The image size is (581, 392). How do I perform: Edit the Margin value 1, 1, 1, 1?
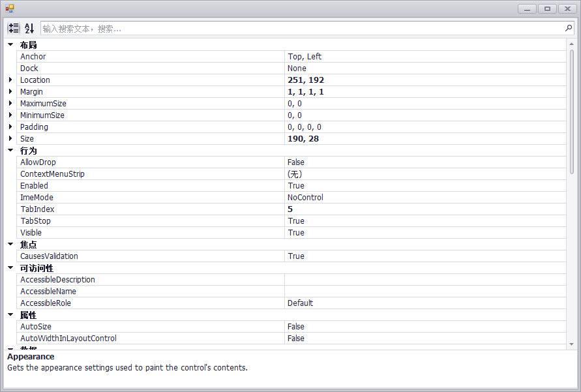coord(425,91)
